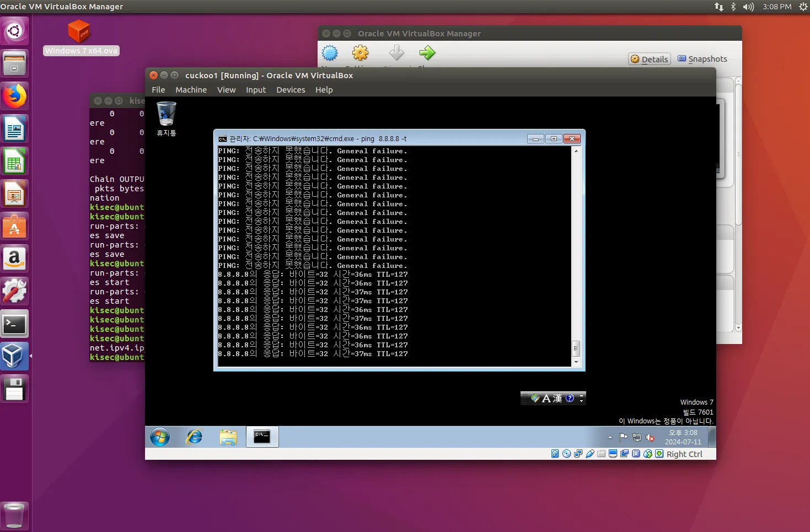This screenshot has height=532, width=810.
Task: Open the Devices menu of cuckoo1 VM
Action: (291, 90)
